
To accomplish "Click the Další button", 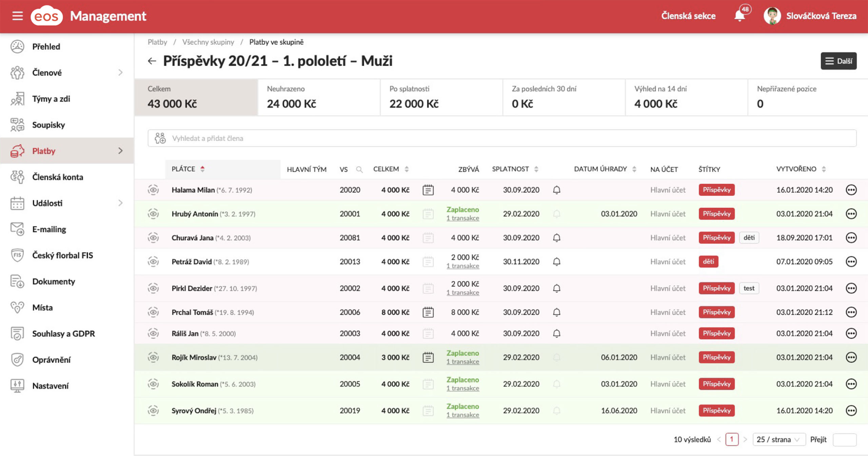I will click(x=839, y=61).
